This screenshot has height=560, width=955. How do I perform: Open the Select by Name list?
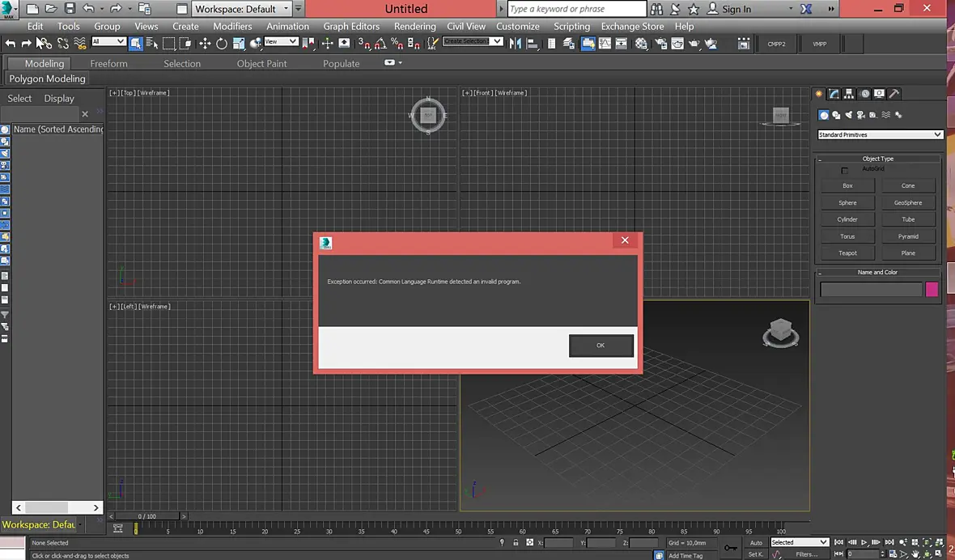[152, 43]
